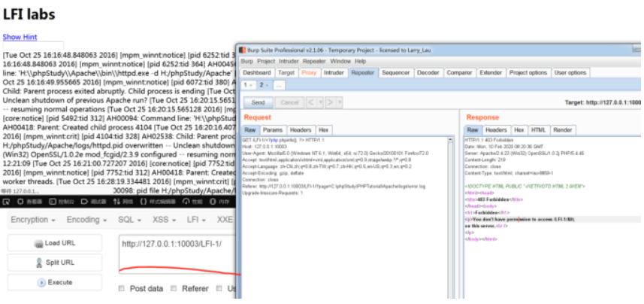Switch to the Extender tab
644x304 pixels.
point(491,73)
